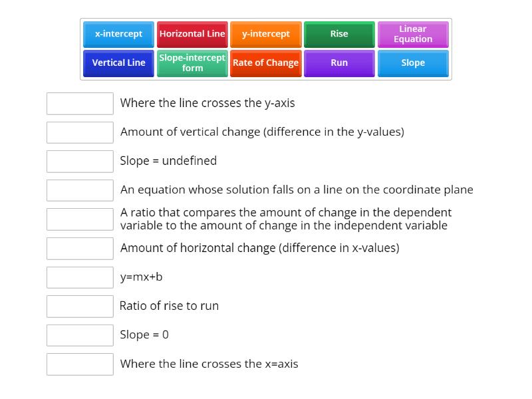Click answer box for dependent variable ratio

pyautogui.click(x=80, y=219)
